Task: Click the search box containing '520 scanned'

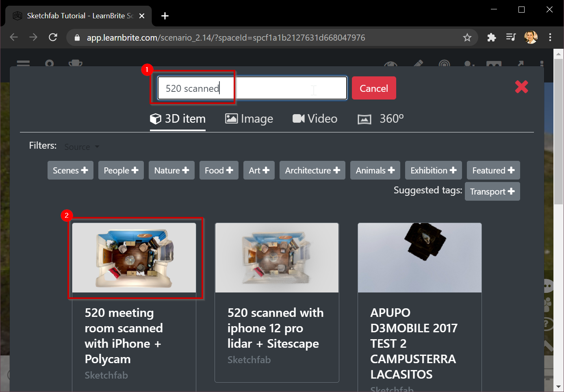Action: 252,88
